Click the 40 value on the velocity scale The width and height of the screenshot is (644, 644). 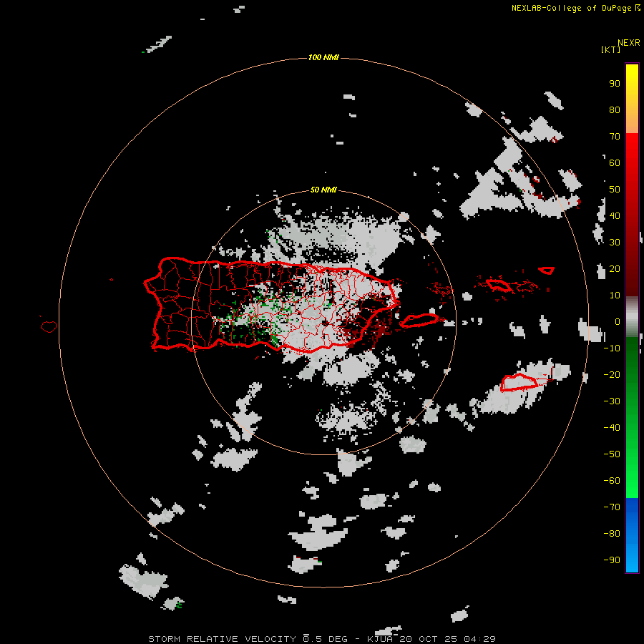[x=615, y=215]
